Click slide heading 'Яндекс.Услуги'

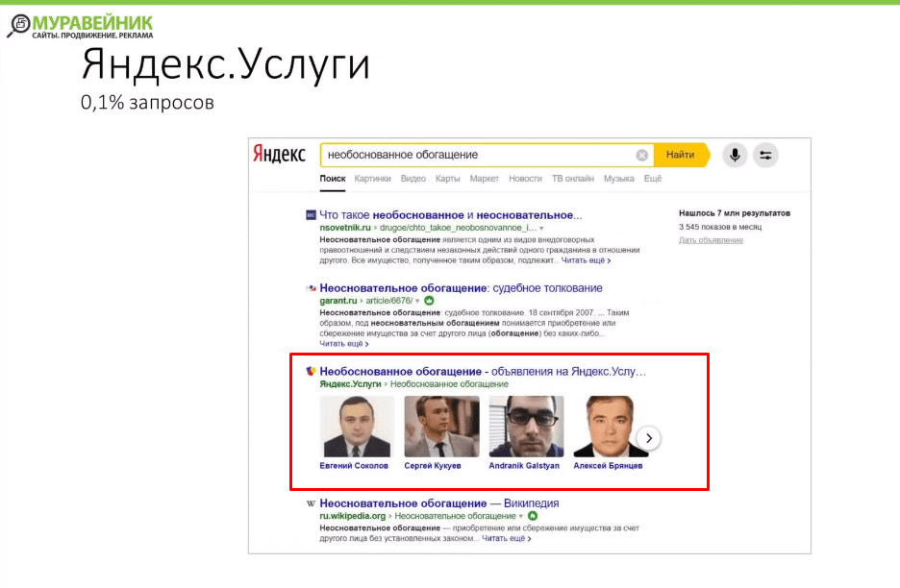[x=226, y=66]
